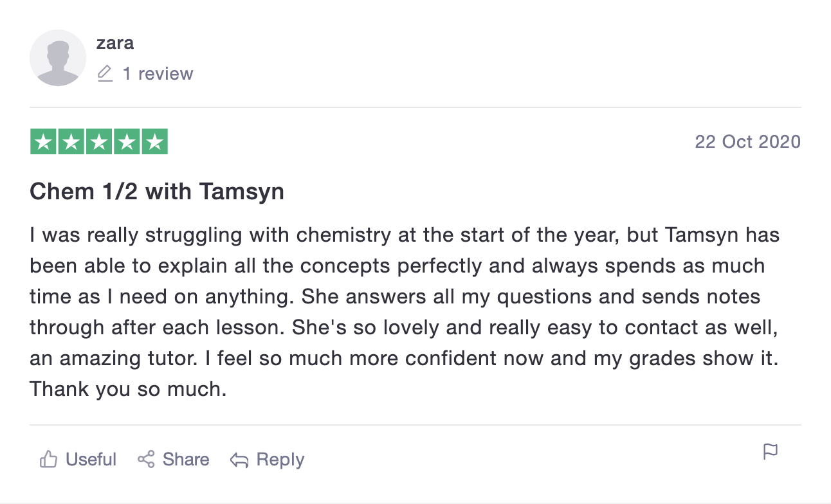Viewport: 831px width, 504px height.
Task: Mark the review as Useful
Action: pos(91,460)
